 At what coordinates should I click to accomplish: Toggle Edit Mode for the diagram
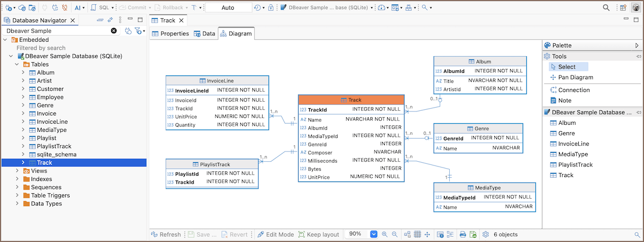point(275,235)
